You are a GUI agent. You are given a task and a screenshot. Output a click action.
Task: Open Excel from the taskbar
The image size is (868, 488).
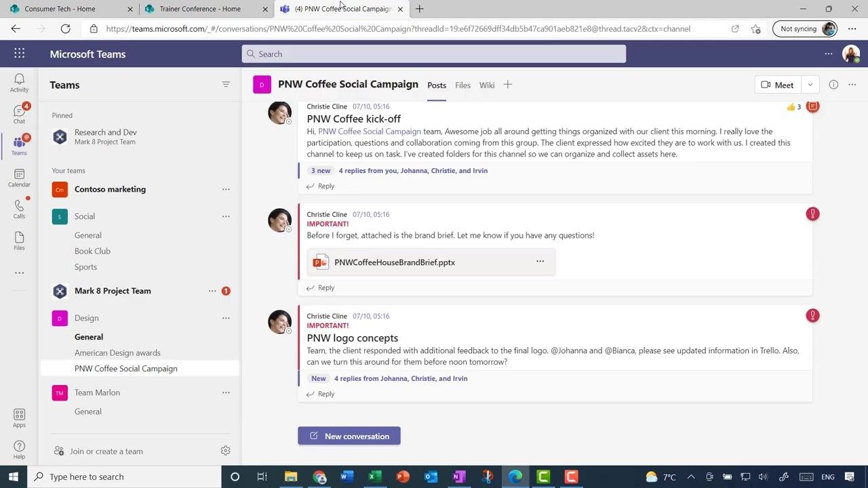point(375,476)
